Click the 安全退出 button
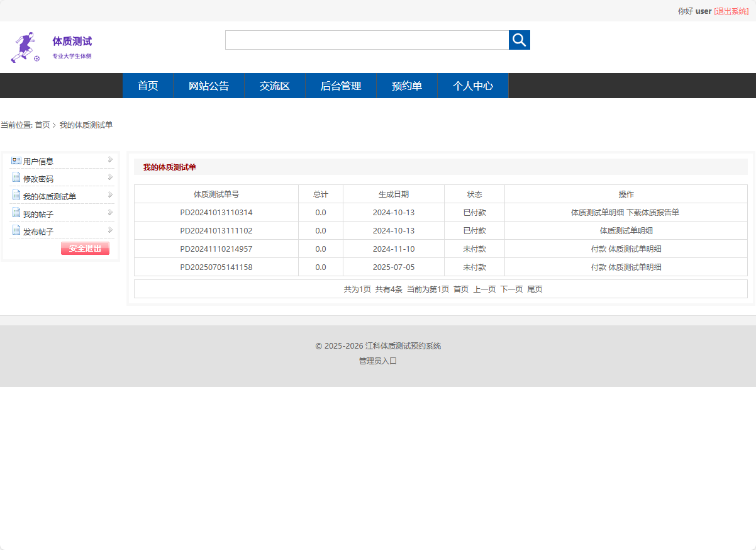 click(85, 249)
